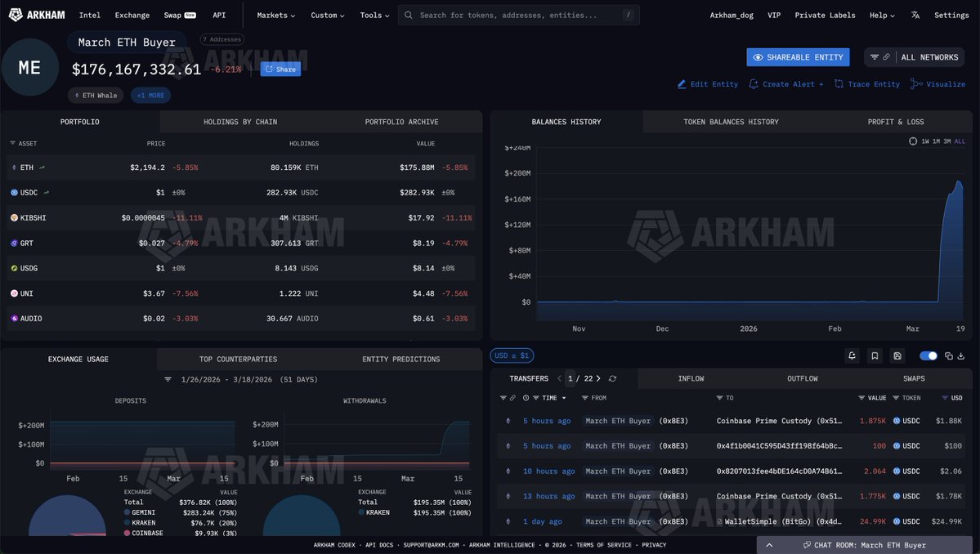
Task: Switch to Portfolio Archive tab
Action: tap(401, 122)
